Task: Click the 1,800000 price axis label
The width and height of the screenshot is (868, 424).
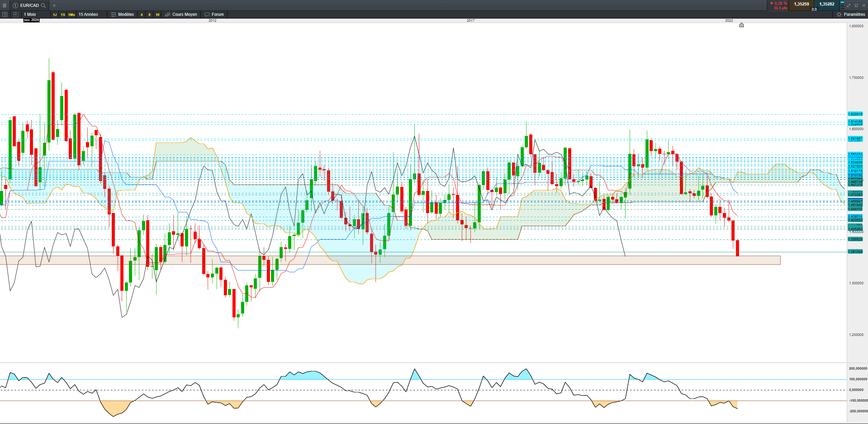Action: [x=856, y=26]
